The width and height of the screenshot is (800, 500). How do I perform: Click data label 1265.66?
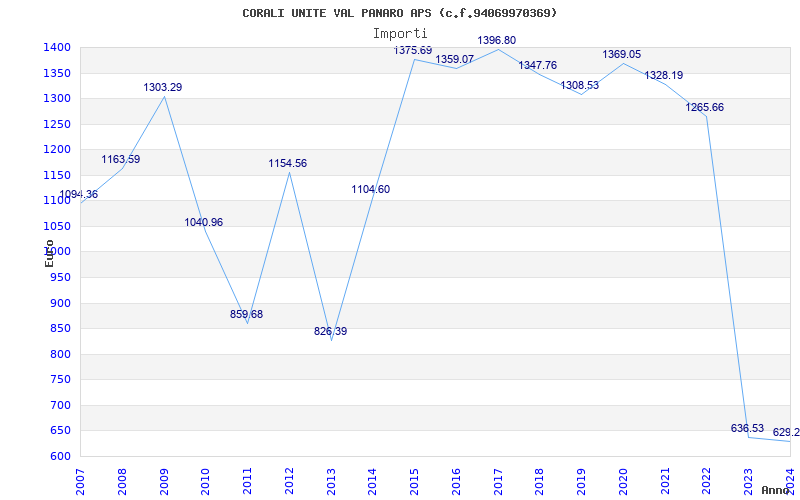coord(705,107)
